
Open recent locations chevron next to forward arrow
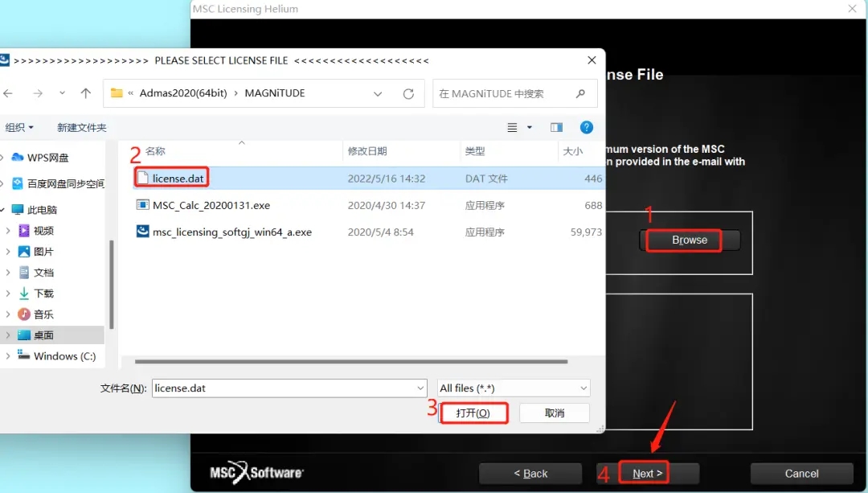(62, 93)
